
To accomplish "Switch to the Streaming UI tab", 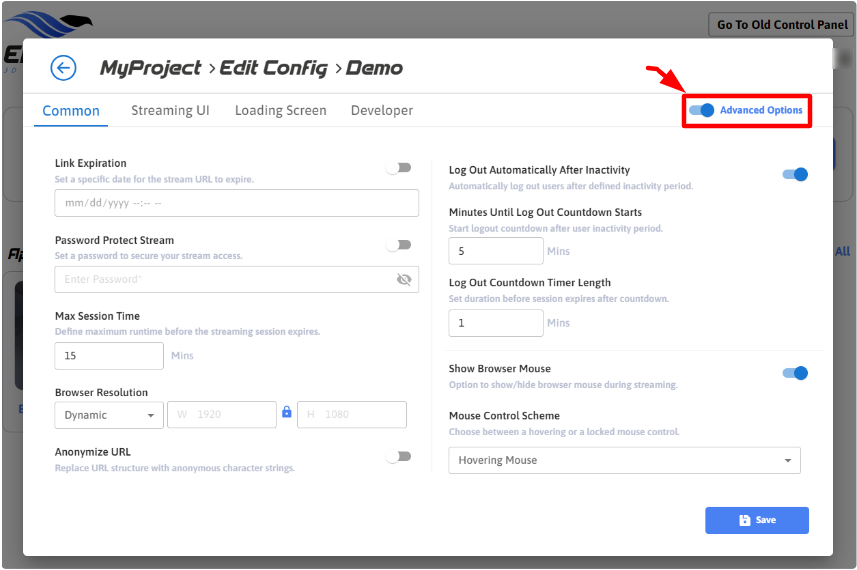I will (x=170, y=110).
